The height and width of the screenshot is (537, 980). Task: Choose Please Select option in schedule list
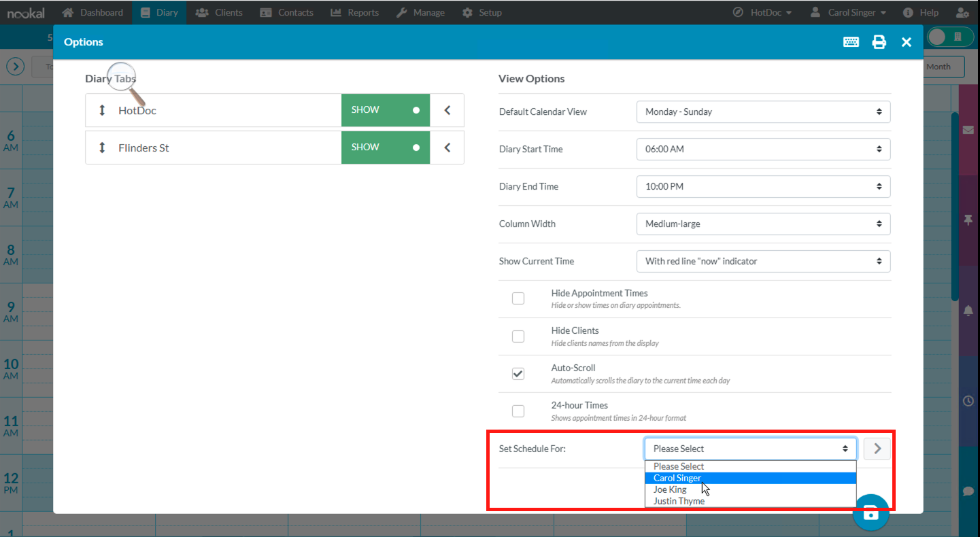tap(750, 466)
